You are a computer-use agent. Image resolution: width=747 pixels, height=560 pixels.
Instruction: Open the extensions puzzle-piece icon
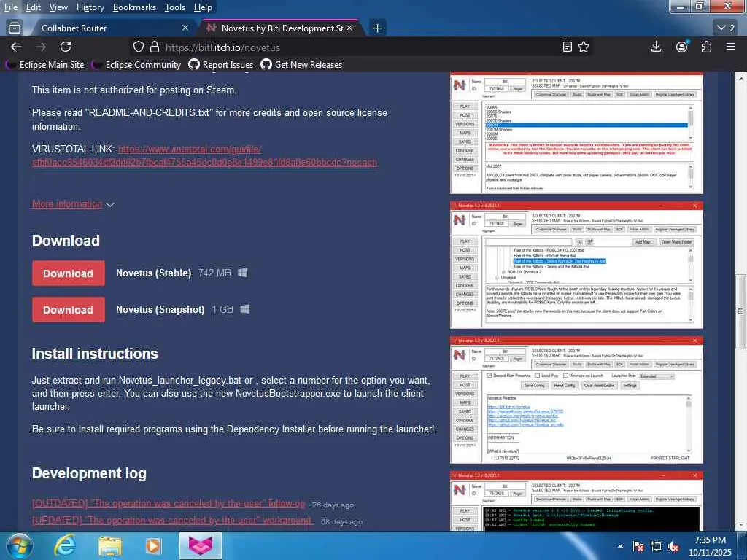(x=706, y=47)
